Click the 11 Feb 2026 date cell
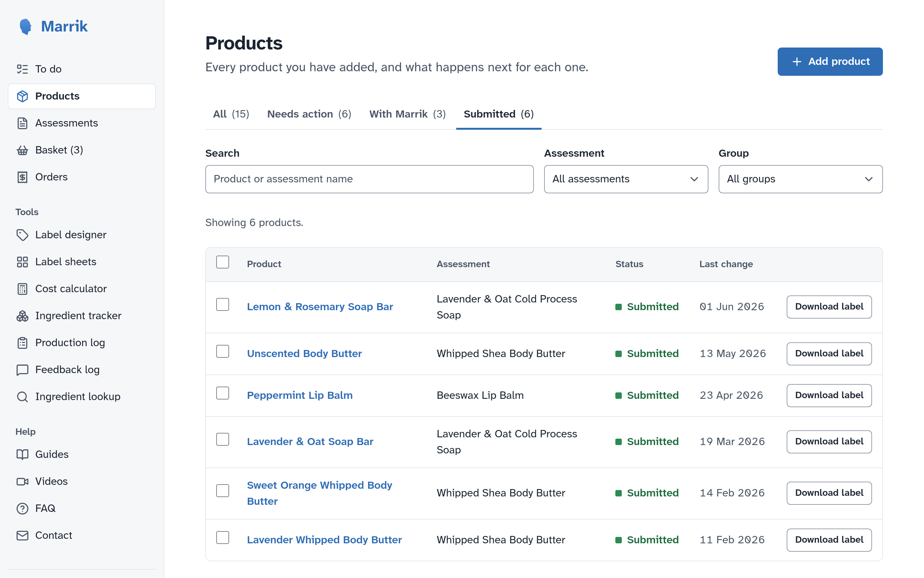Viewport: 924px width, 578px height. tap(732, 540)
